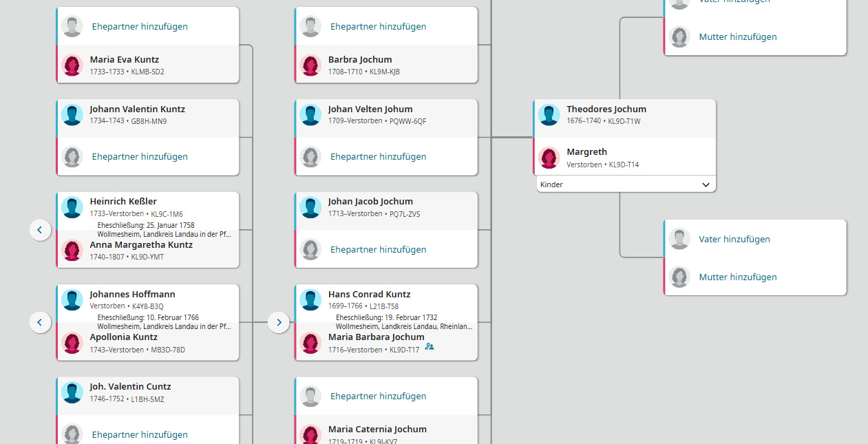
Task: Click Hans Conrad Kuntz avatar icon
Action: [x=310, y=300]
